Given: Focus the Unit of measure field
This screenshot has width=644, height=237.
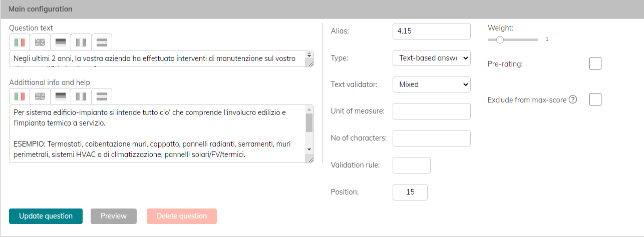Looking at the screenshot, I should coord(431,111).
